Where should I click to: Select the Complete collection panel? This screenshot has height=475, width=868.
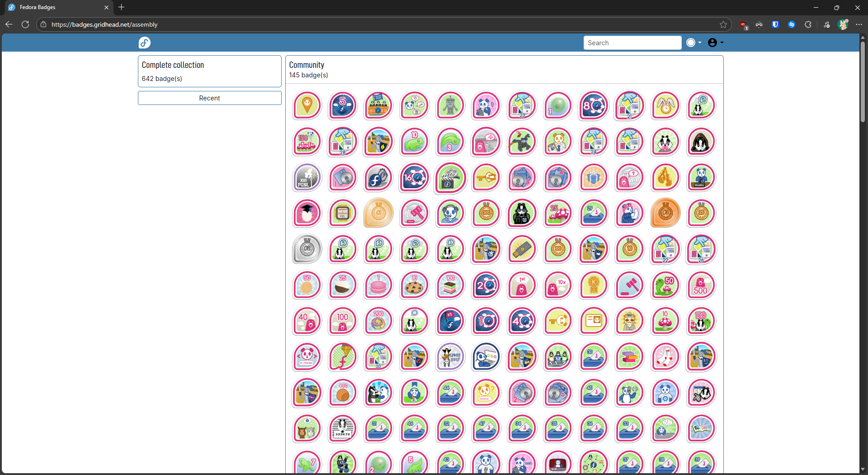coord(209,71)
